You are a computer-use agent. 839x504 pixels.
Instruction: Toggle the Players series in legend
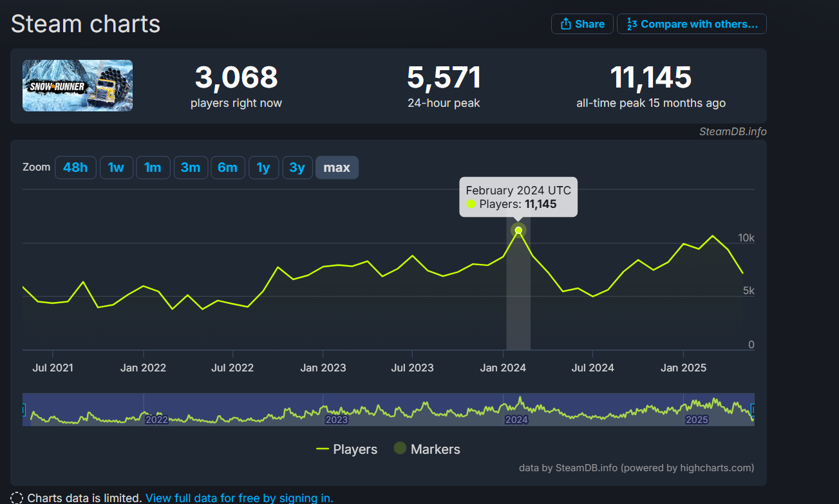tap(347, 449)
